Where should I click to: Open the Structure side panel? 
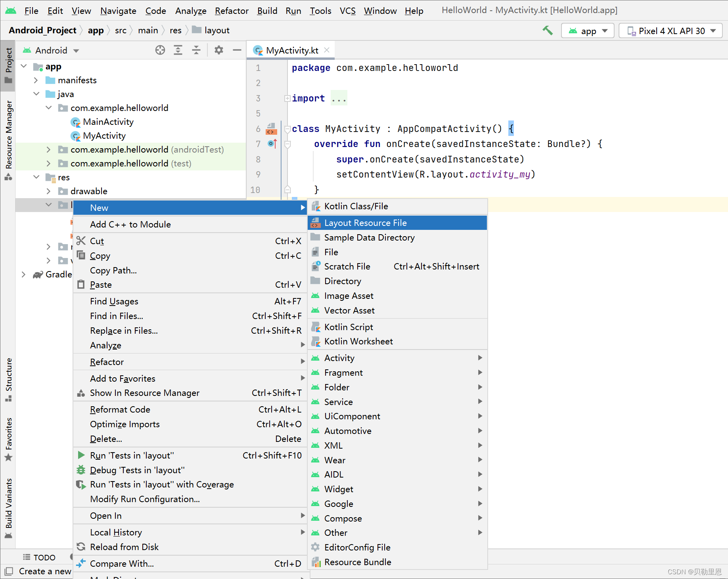click(8, 379)
